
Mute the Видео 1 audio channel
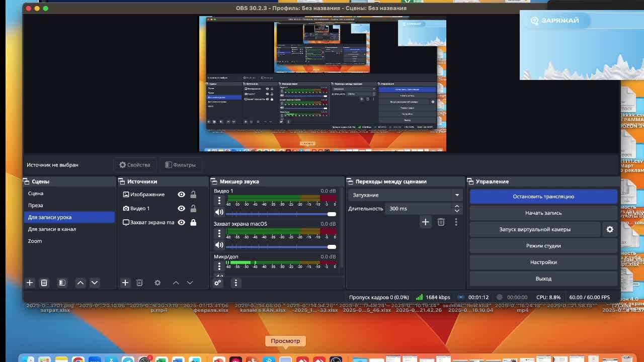point(219,212)
